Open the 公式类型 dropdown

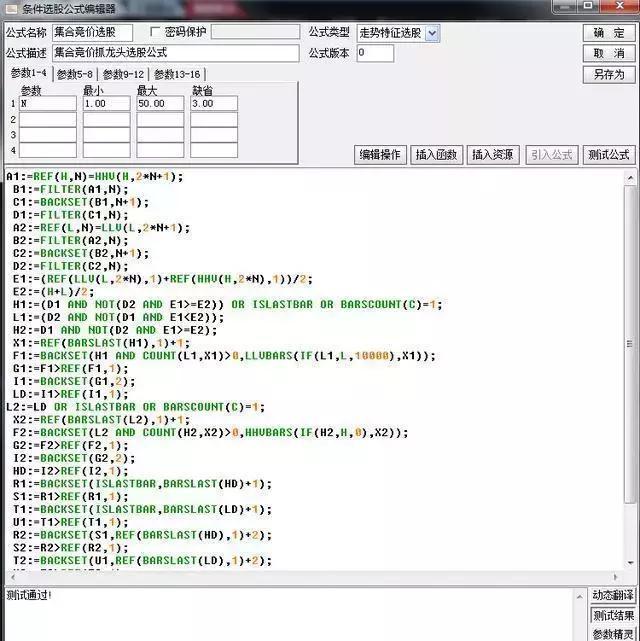tap(432, 33)
